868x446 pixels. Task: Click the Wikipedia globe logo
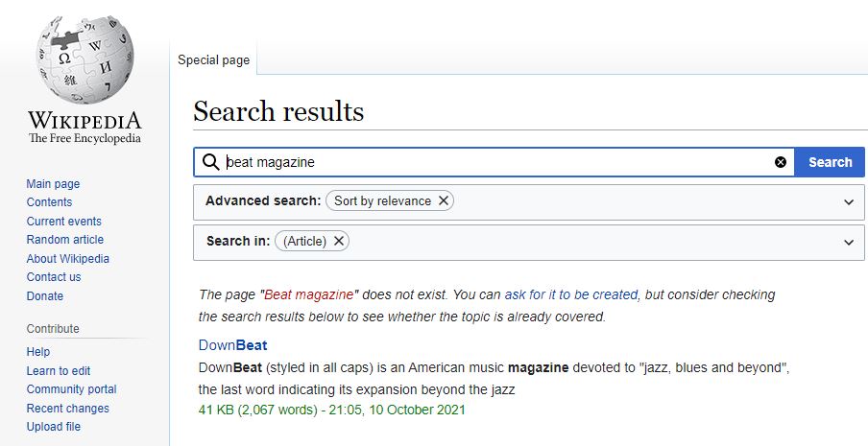coord(84,59)
